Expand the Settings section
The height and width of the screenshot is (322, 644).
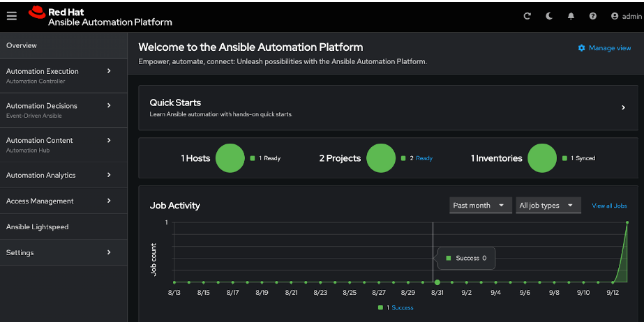pyautogui.click(x=63, y=253)
